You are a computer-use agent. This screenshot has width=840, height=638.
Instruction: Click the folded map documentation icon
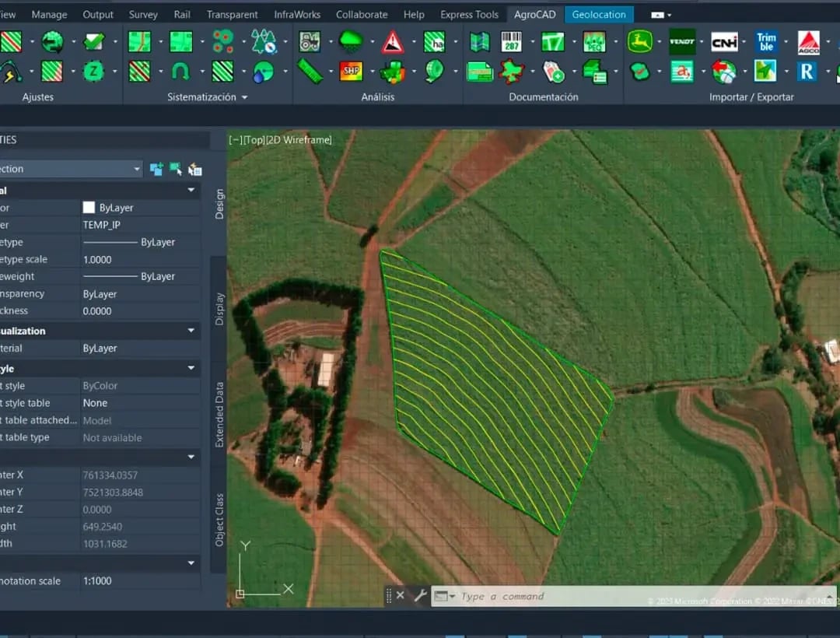click(x=479, y=42)
